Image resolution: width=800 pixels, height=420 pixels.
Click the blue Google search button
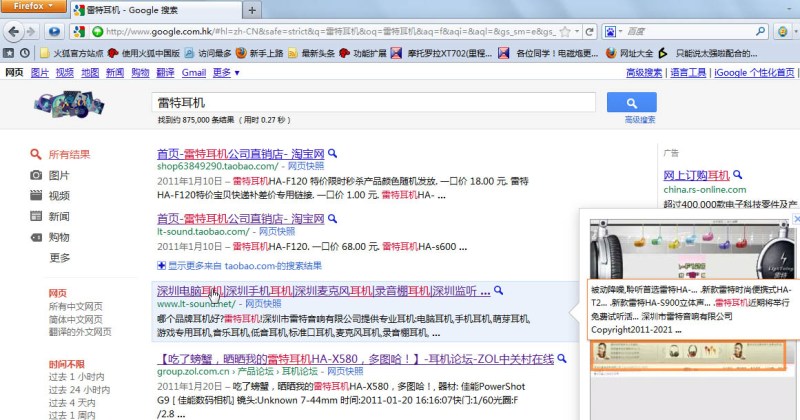click(632, 103)
